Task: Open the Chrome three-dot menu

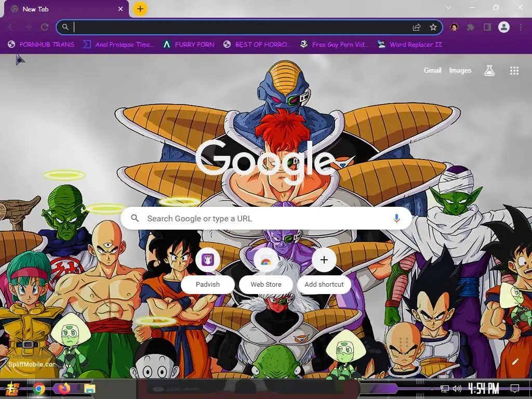Action: coord(521,27)
